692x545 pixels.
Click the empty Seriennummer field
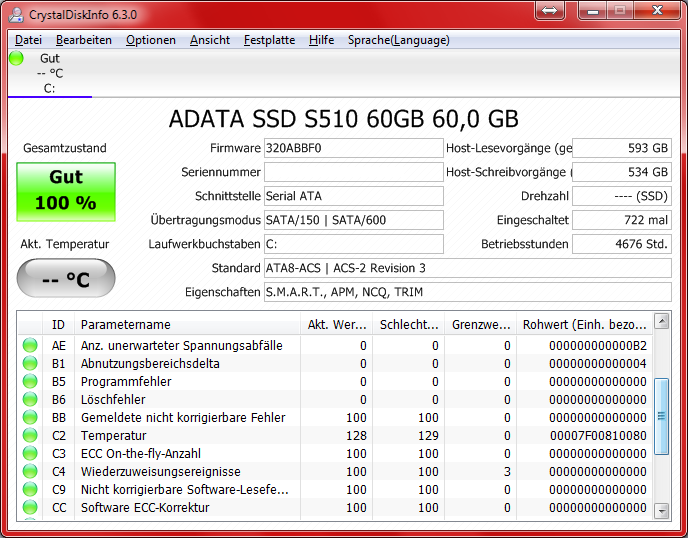point(354,172)
